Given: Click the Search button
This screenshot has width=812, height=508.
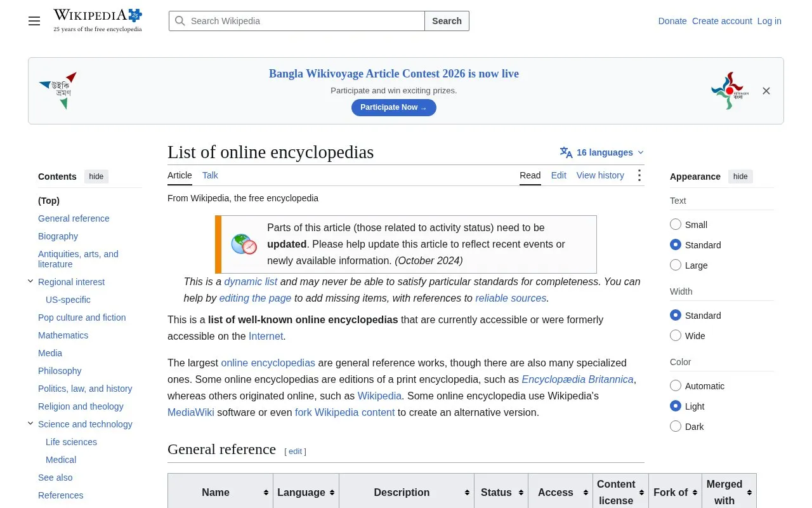Looking at the screenshot, I should [x=447, y=21].
